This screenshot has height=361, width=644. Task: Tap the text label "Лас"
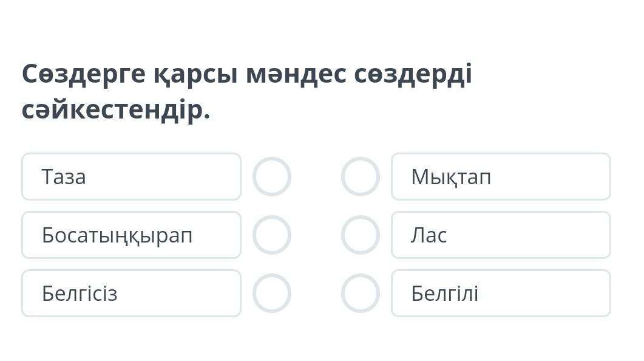coord(429,236)
